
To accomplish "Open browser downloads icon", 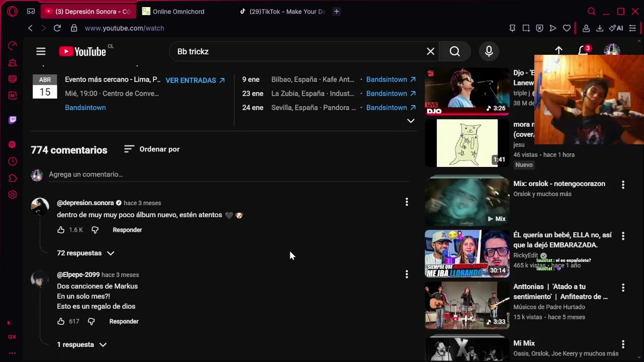I will [x=600, y=28].
